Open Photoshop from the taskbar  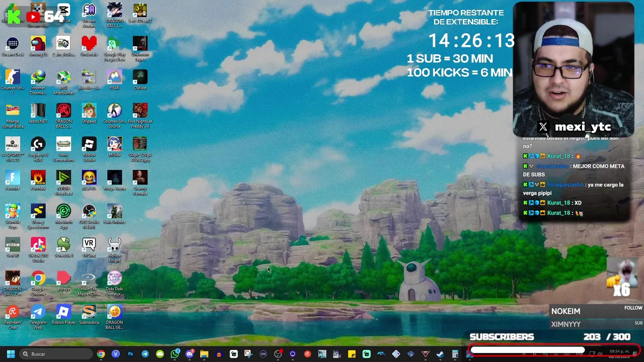[x=130, y=354]
